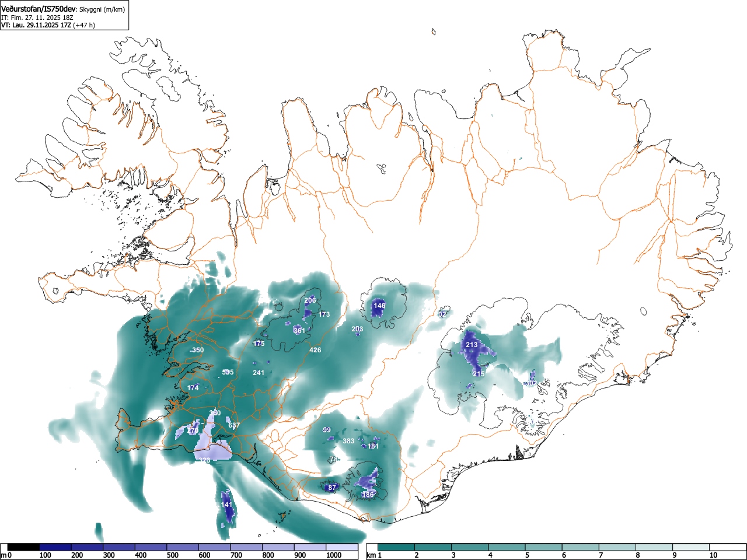
Task: Click the visibility value 535 on the map
Action: point(228,372)
